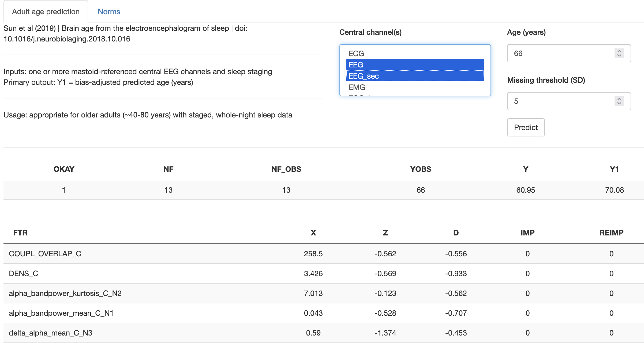Select ECG in the channel list

point(356,54)
